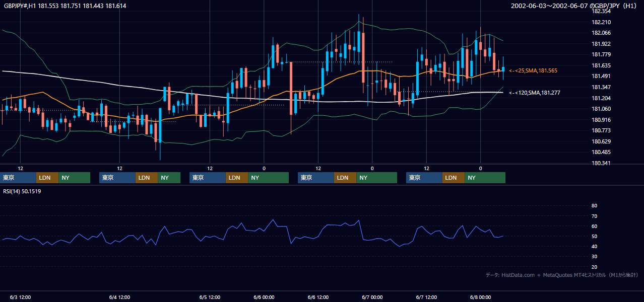Click the RSI scale value 50
Viewport: 644px width, 302px height.
tap(594, 236)
